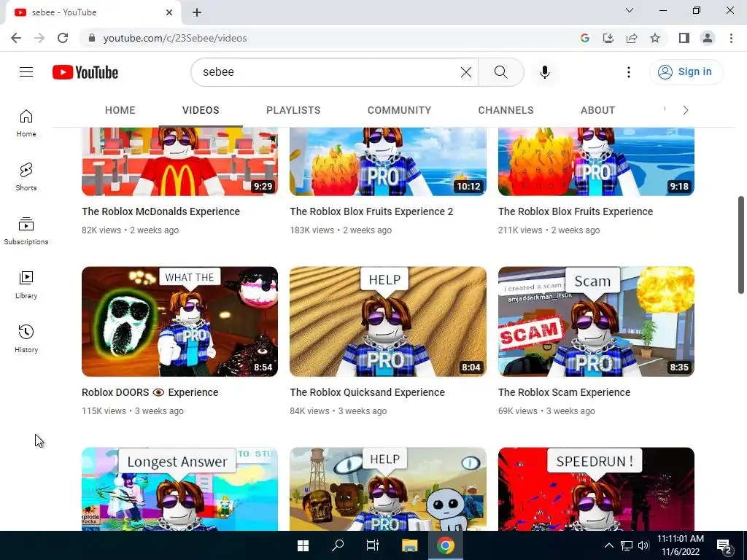Click the McDonalds video thumbnail

tap(179, 161)
